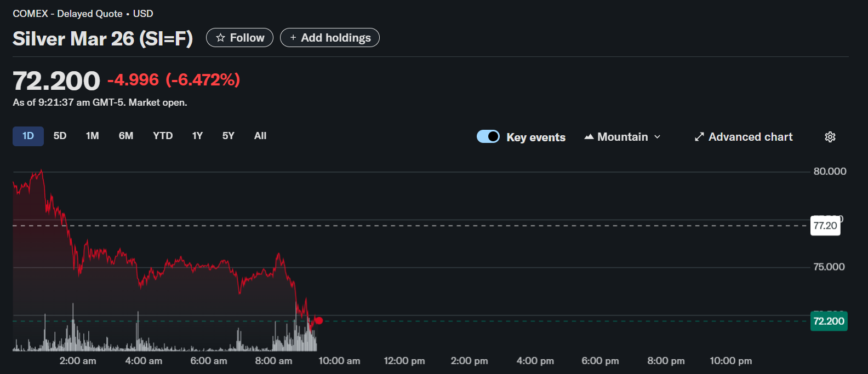Click the Silver Mar 26 (SI=F) title

[102, 39]
